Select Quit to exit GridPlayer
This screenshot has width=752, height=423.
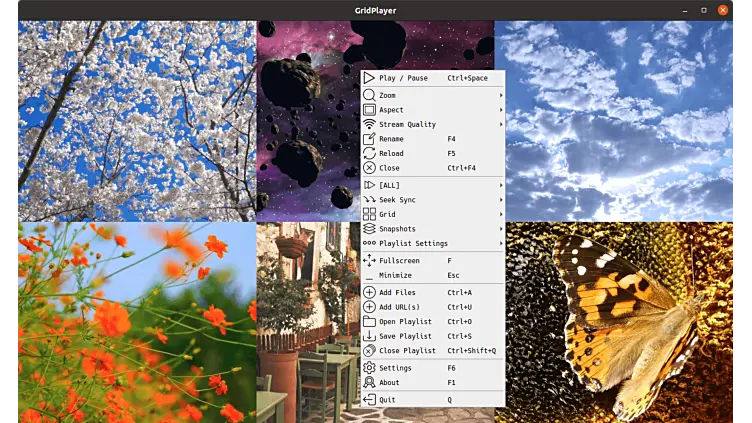coord(388,399)
